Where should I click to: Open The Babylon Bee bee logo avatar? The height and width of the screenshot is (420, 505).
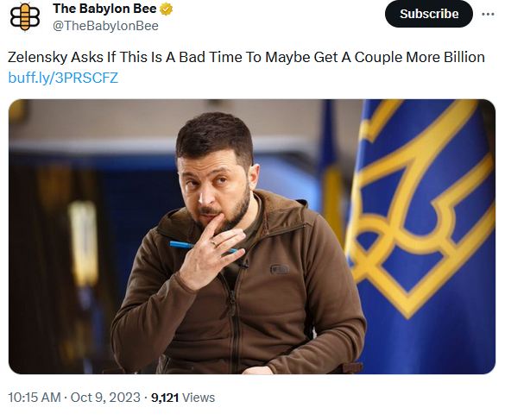tap(25, 17)
